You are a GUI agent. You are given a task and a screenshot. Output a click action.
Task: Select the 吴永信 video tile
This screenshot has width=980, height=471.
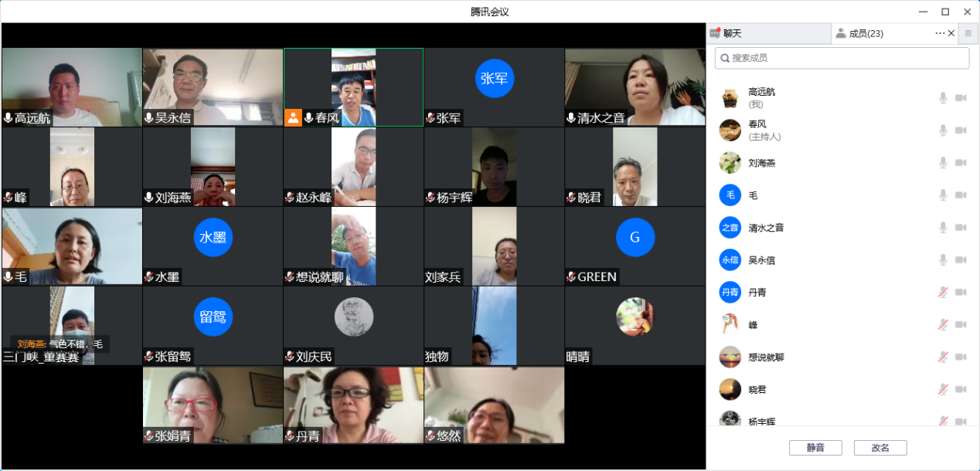click(x=213, y=87)
